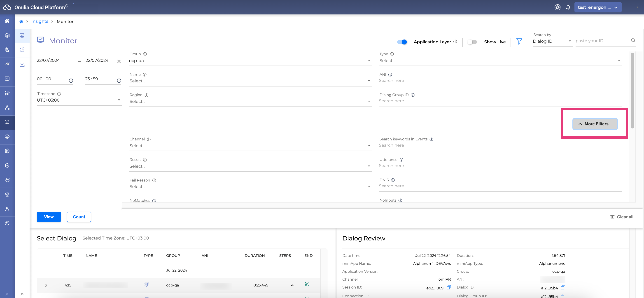This screenshot has height=298, width=644.
Task: Click the filter funnel icon
Action: (519, 41)
